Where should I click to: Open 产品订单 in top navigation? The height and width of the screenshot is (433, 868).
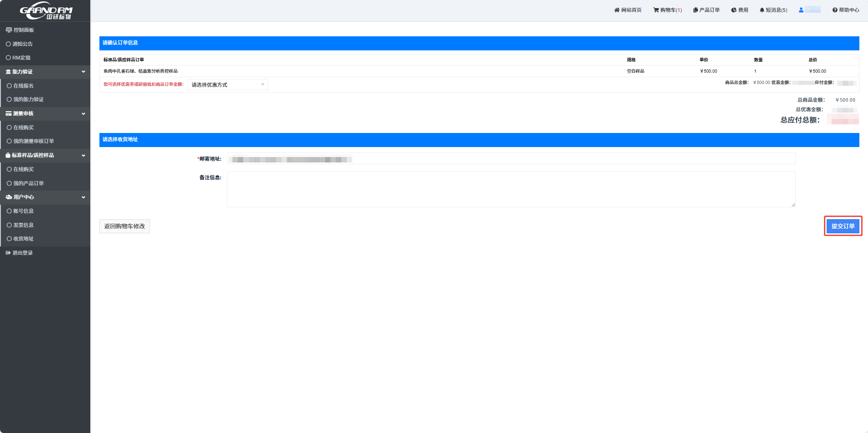pyautogui.click(x=706, y=10)
